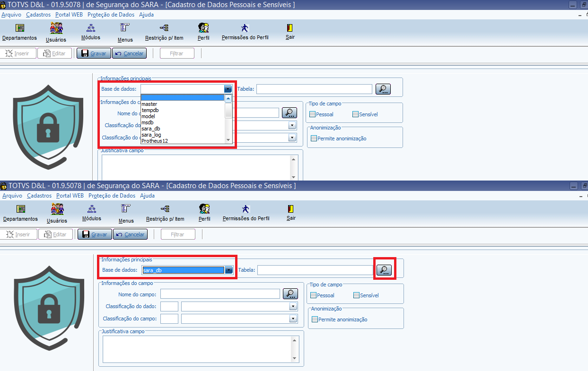Click Gravar in window showing sara_db selected
Viewport: 588px width, 371px height.
click(x=95, y=234)
